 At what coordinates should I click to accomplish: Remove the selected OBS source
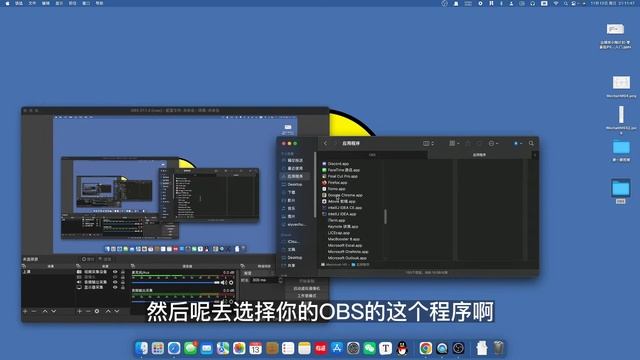pyautogui.click(x=88, y=311)
